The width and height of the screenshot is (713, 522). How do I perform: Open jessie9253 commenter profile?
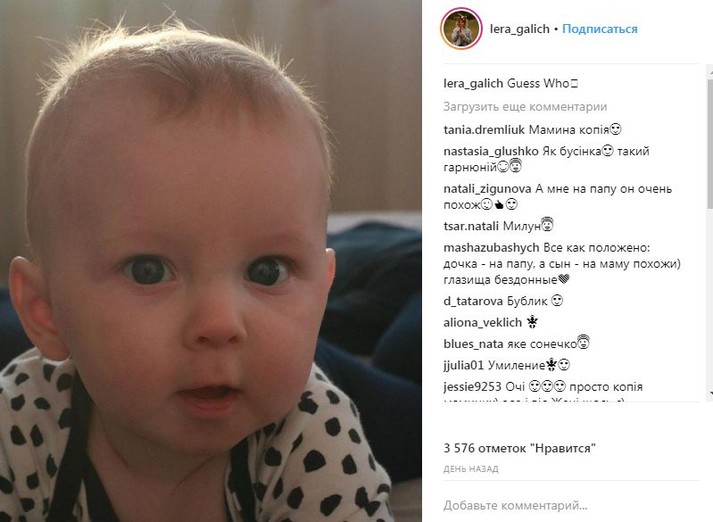(472, 387)
